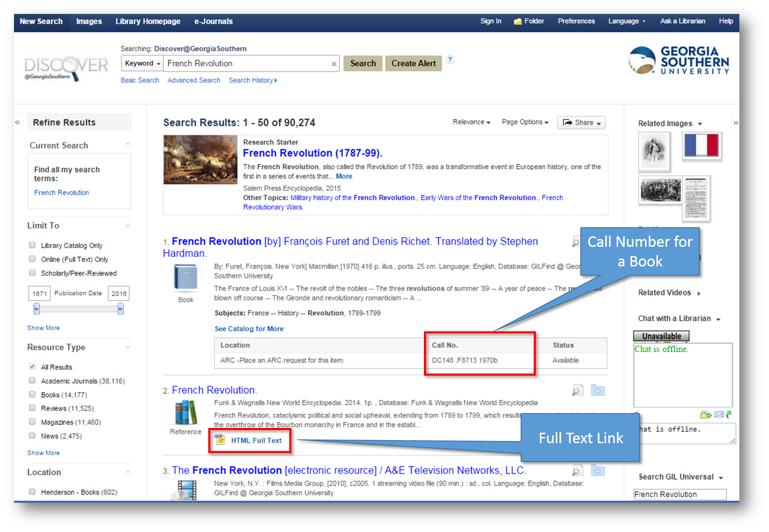
Task: Click the Discover @GeorgiaSouthern logo
Action: click(x=66, y=68)
